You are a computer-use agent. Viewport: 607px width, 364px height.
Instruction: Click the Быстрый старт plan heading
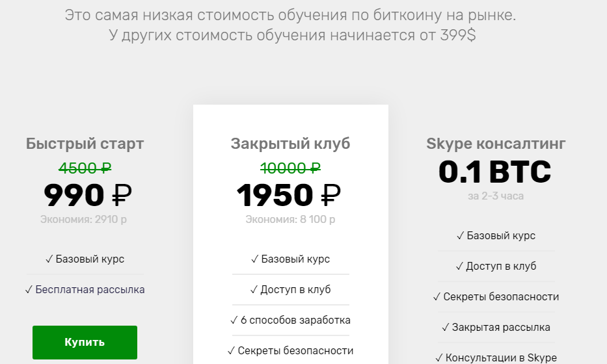[x=85, y=144]
